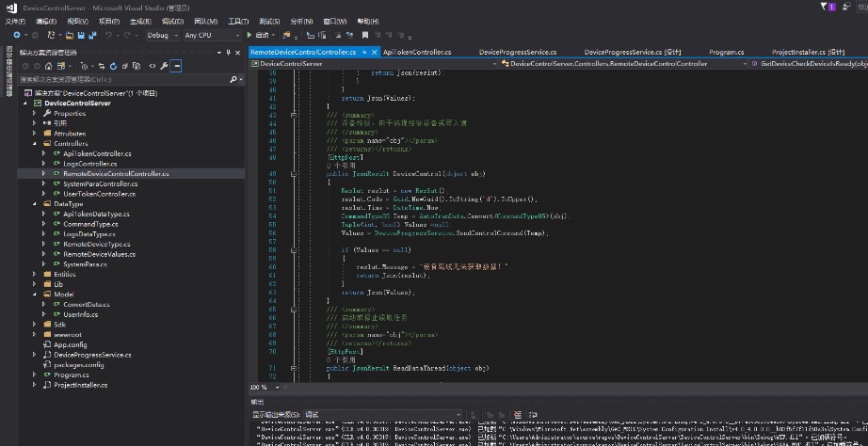Click the Refresh icon in Solution Explorer

point(114,67)
